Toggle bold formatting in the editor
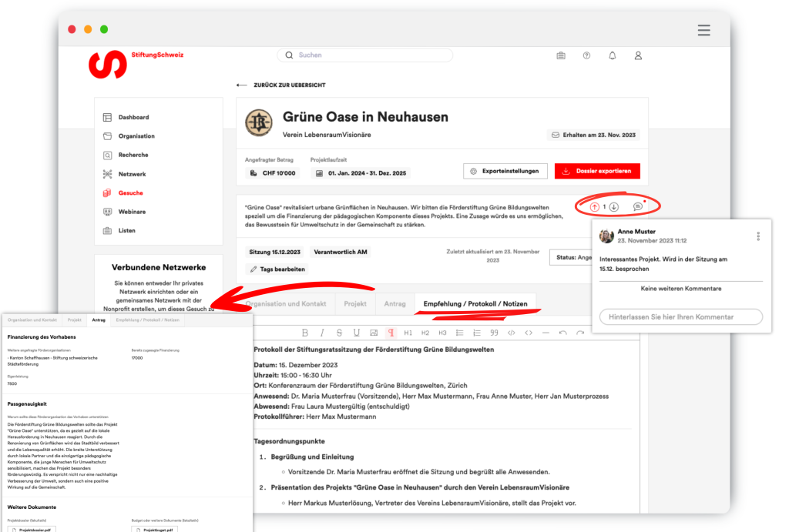 [x=304, y=333]
